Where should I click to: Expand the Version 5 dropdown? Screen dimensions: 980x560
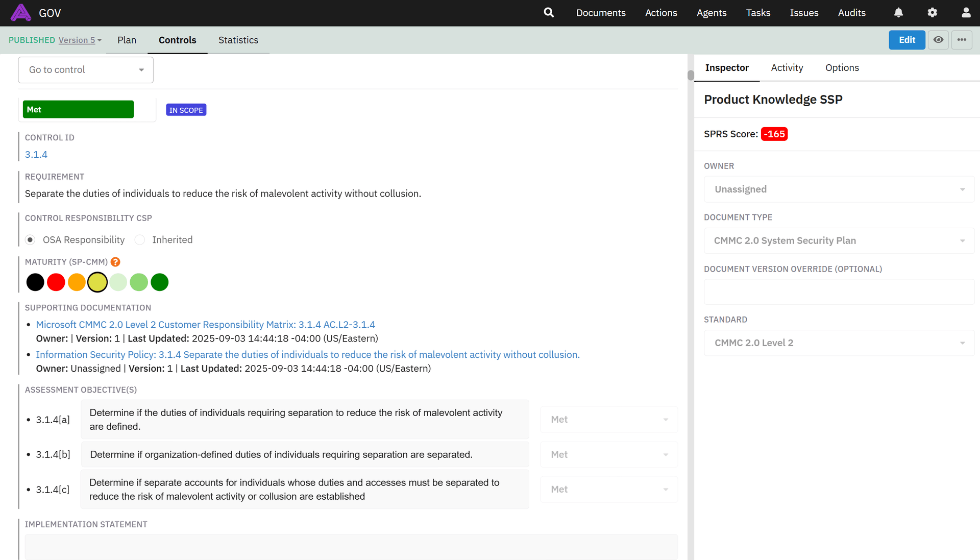[x=80, y=40]
